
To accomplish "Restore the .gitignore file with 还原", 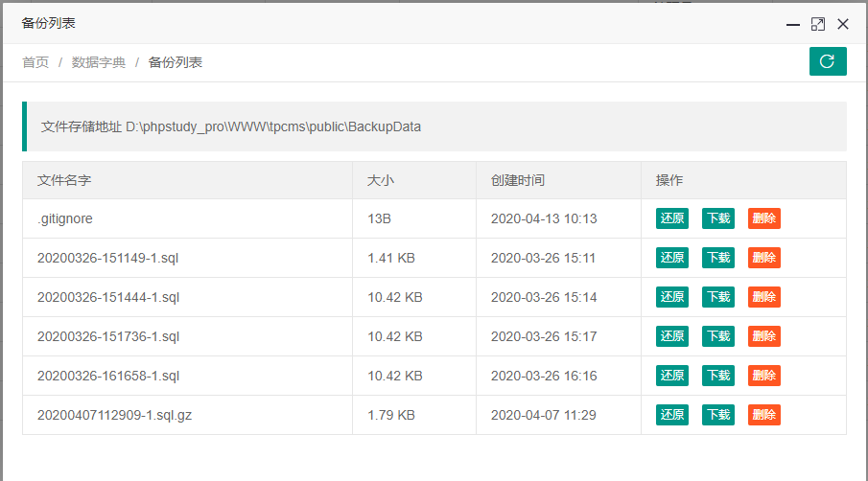I will pyautogui.click(x=671, y=218).
